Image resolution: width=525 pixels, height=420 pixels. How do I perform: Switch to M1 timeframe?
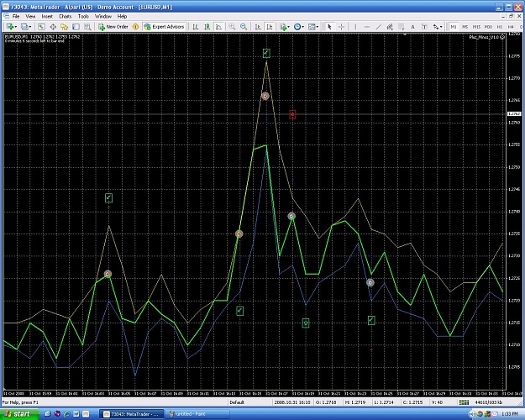454,27
